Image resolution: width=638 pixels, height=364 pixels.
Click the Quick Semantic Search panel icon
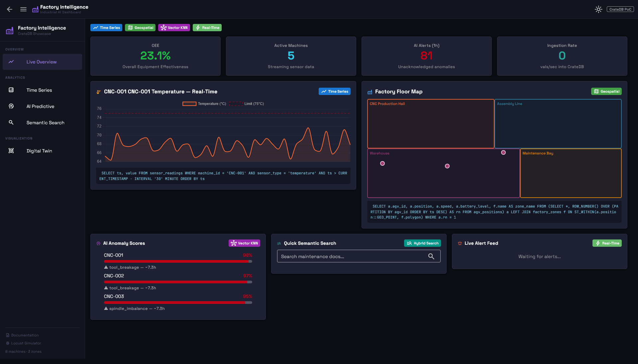click(279, 243)
